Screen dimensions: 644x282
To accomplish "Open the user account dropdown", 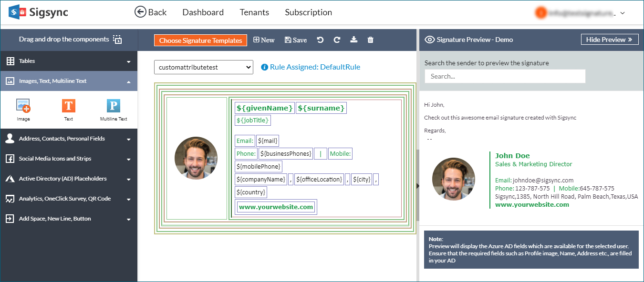I will click(x=580, y=13).
